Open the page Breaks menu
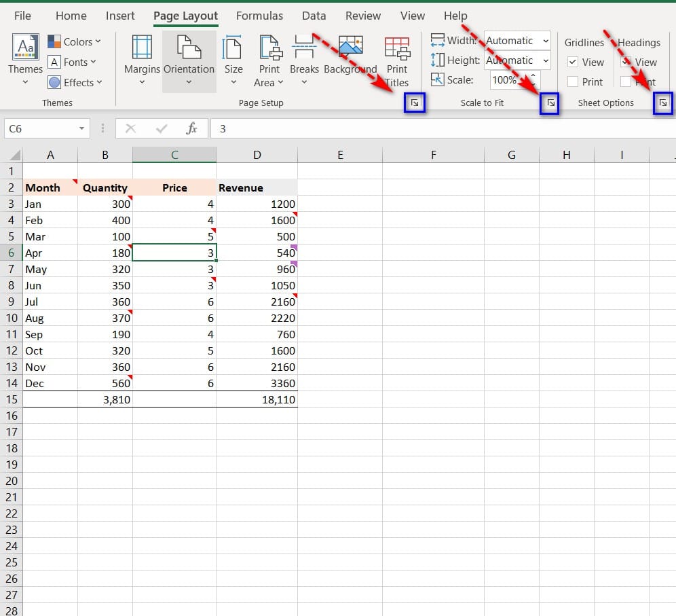Viewport: 676px width, 616px height. pos(304,60)
